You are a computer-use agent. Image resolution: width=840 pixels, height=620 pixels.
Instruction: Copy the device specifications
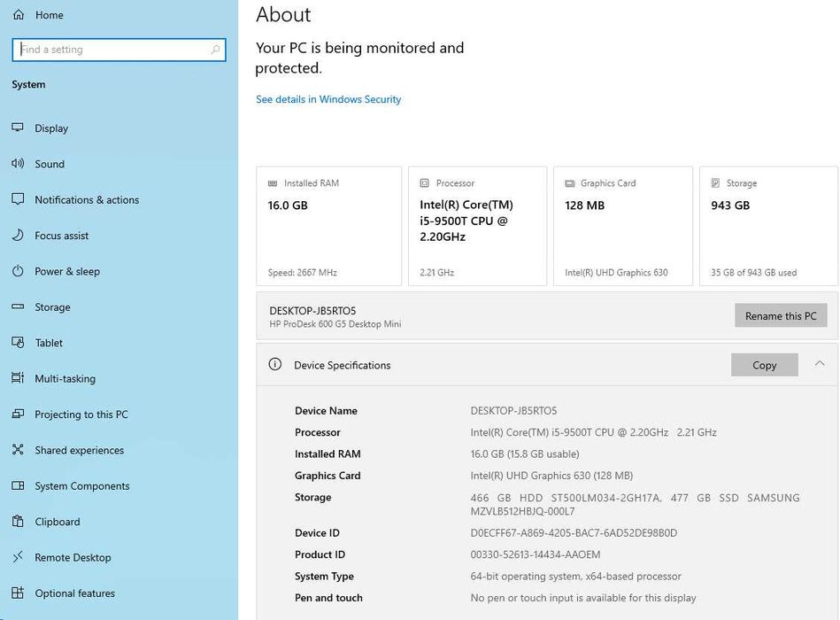764,365
